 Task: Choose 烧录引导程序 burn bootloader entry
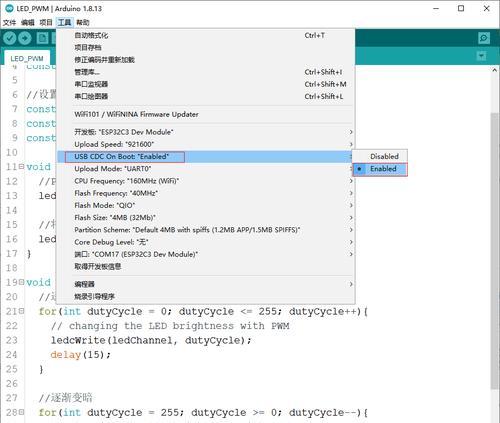[x=205, y=296]
